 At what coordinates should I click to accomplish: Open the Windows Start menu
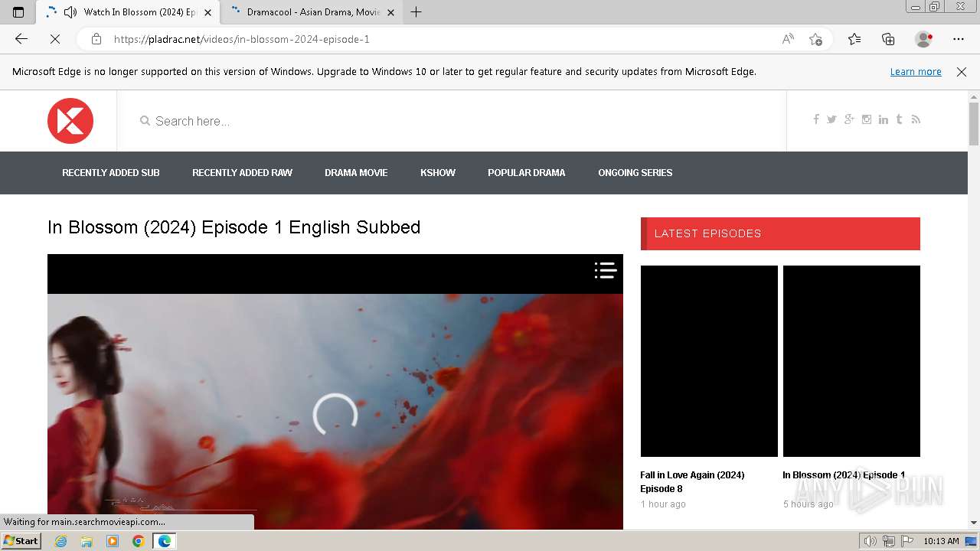tap(21, 541)
